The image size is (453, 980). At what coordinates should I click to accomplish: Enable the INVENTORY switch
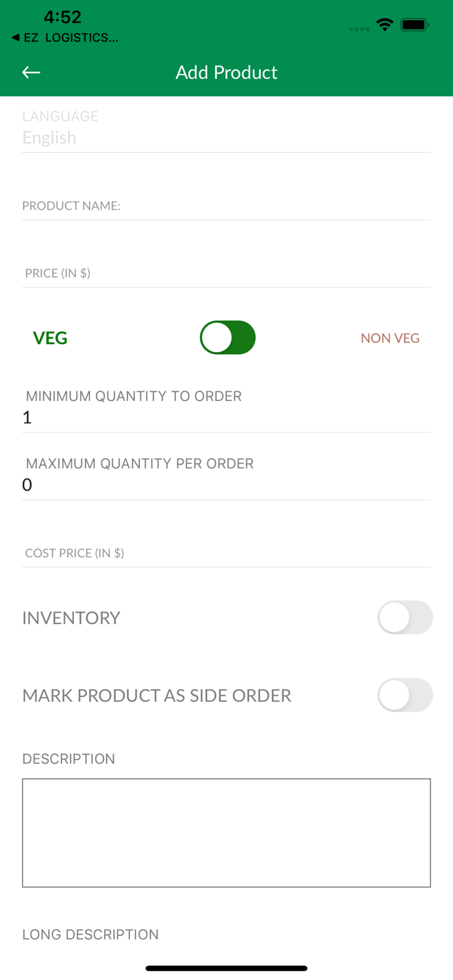click(405, 617)
